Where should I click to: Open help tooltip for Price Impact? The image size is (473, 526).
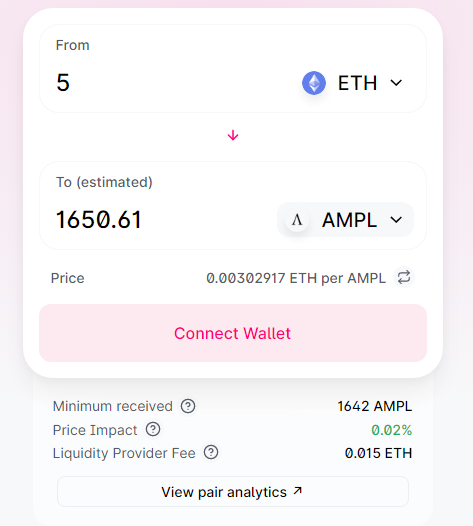click(153, 429)
